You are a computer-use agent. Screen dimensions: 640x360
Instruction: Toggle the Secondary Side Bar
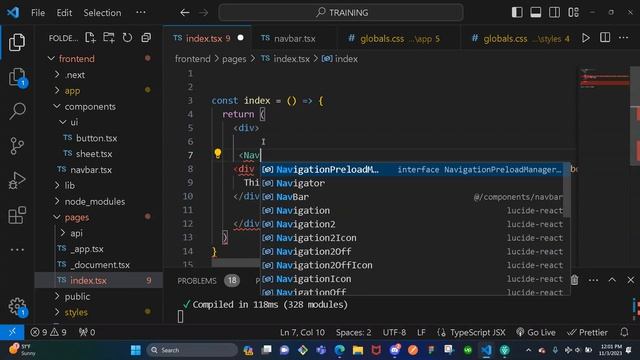click(x=554, y=13)
